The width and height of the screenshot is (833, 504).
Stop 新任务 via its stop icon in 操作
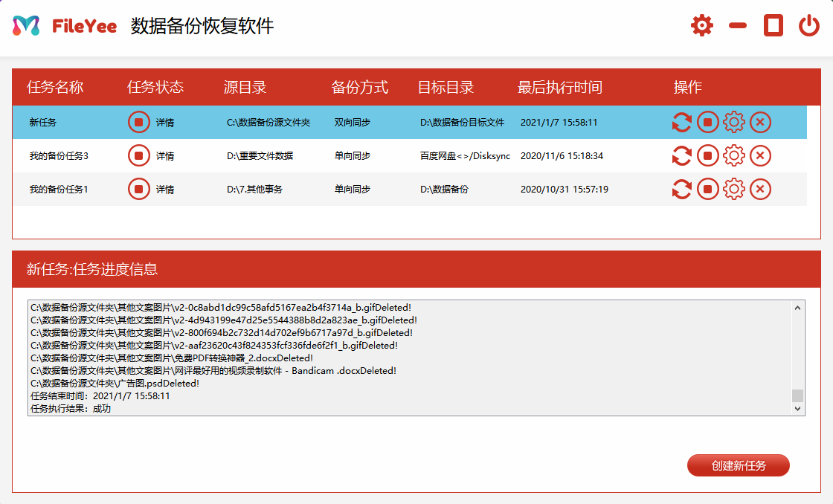tap(707, 122)
